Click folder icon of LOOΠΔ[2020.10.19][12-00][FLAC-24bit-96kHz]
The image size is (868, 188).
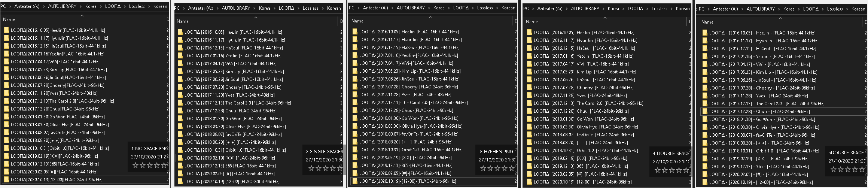(6, 180)
